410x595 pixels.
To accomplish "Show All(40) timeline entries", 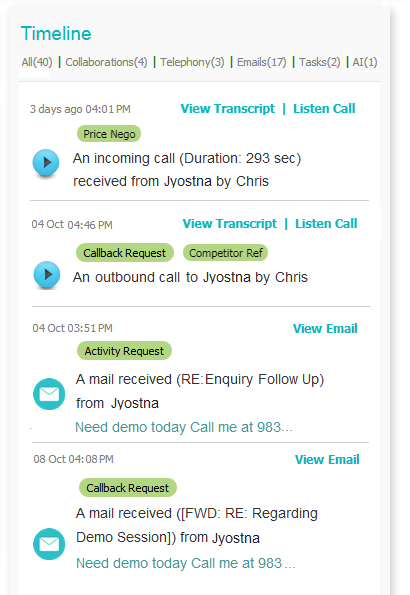I will click(x=37, y=62).
